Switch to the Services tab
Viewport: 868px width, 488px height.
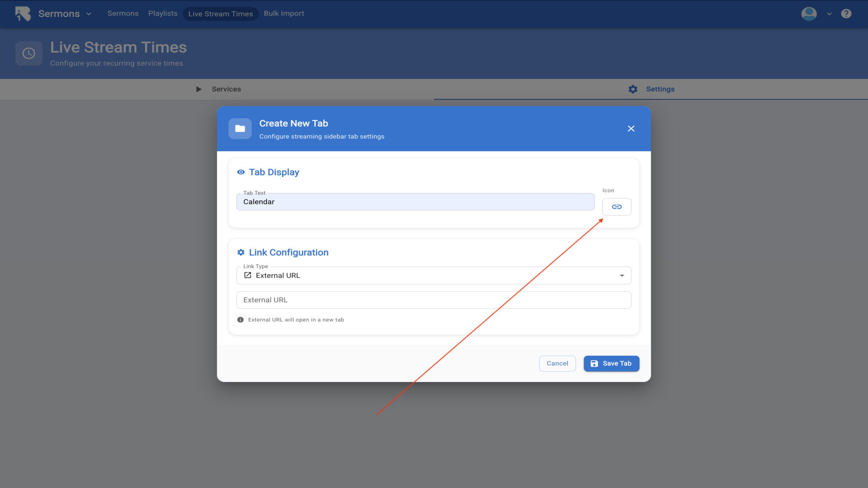218,89
